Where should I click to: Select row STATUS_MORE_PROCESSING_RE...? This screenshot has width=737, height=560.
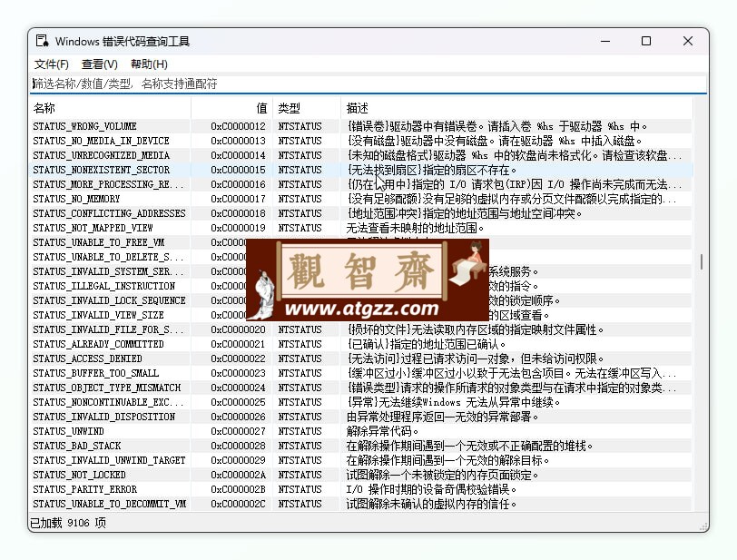(361, 185)
